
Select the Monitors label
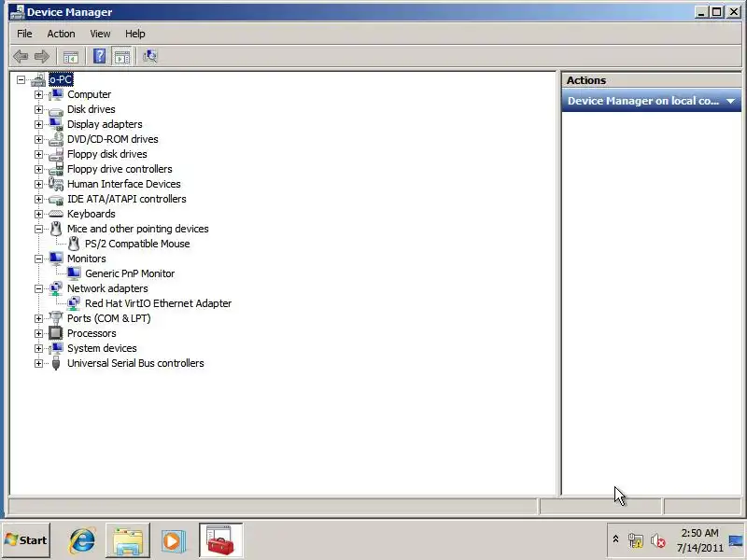tap(87, 259)
